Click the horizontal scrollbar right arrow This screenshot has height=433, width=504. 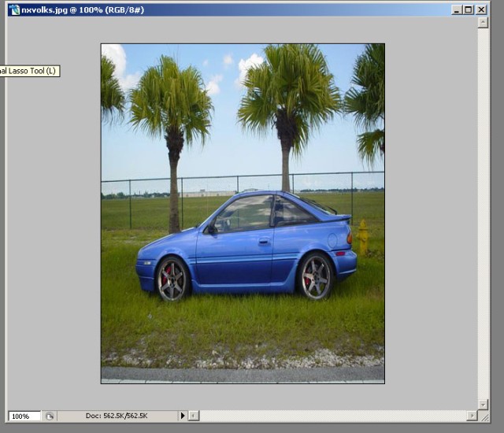coord(472,416)
